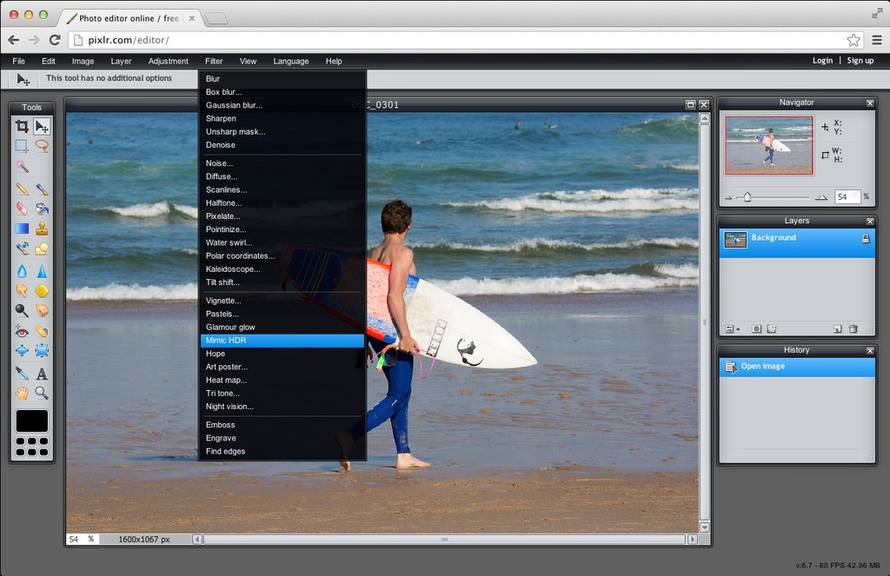This screenshot has width=890, height=576.
Task: Select the Gradient tool
Action: click(20, 230)
